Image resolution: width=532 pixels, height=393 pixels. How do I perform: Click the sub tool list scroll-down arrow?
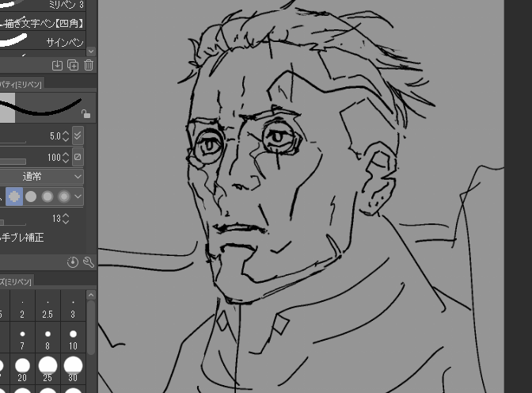[x=91, y=52]
